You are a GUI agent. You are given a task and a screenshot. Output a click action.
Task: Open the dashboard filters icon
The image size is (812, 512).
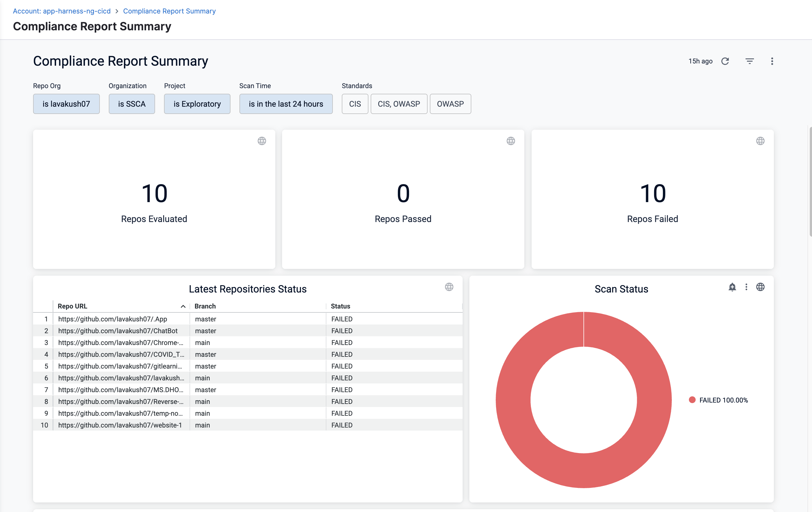(x=749, y=61)
